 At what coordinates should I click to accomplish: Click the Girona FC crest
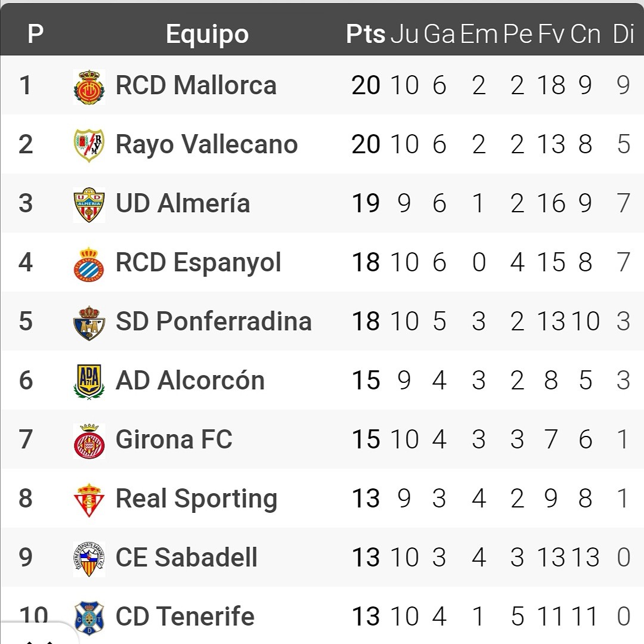pyautogui.click(x=89, y=441)
